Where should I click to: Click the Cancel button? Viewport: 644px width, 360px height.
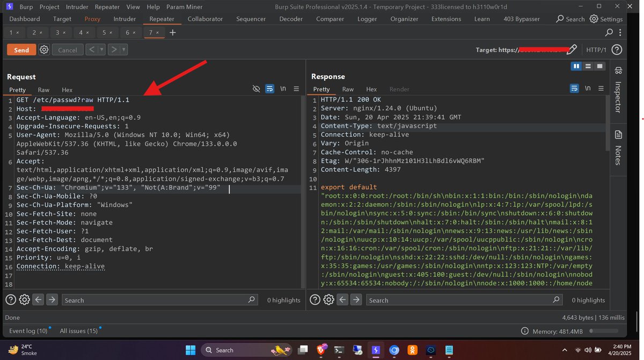point(67,49)
